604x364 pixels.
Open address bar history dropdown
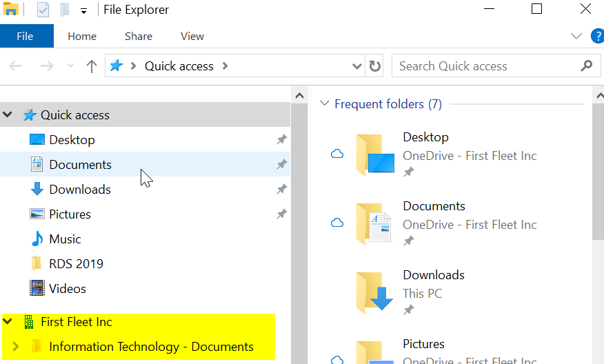coord(357,66)
